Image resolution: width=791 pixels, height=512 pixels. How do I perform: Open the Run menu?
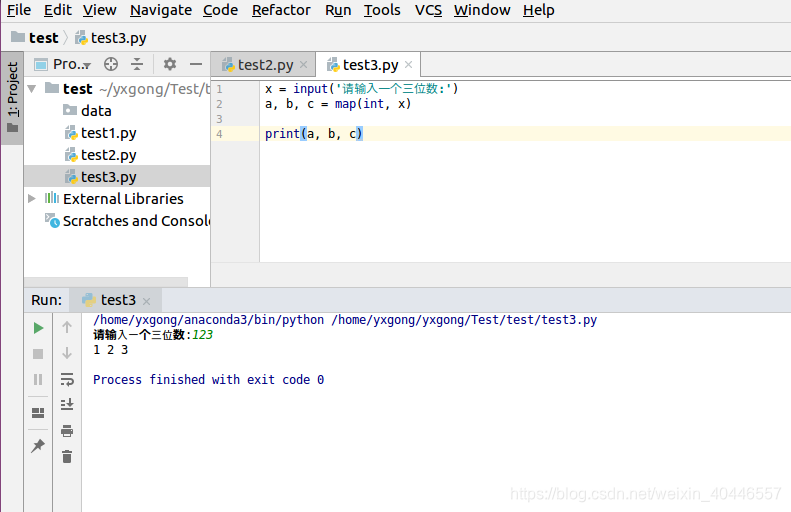point(337,10)
